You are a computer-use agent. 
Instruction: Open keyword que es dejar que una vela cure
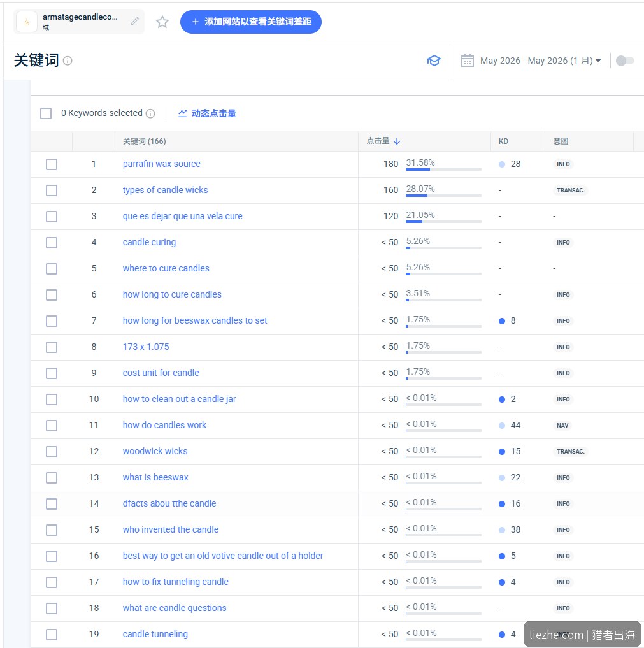pos(183,216)
